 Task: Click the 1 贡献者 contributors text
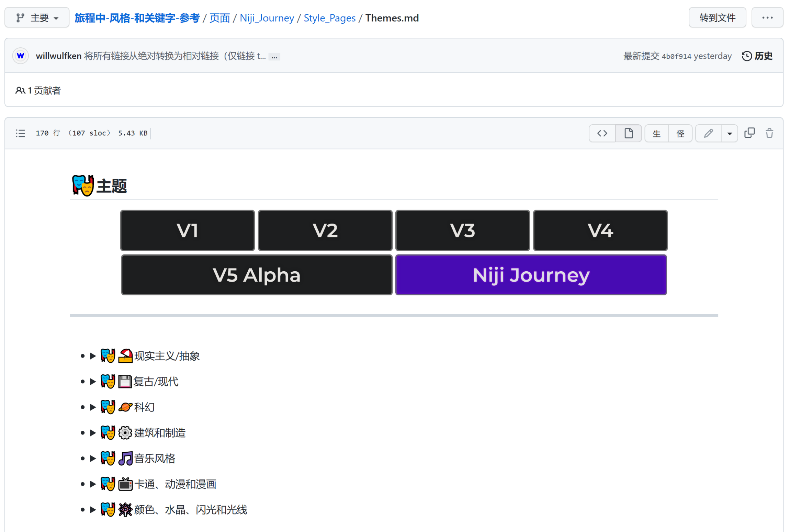[44, 91]
